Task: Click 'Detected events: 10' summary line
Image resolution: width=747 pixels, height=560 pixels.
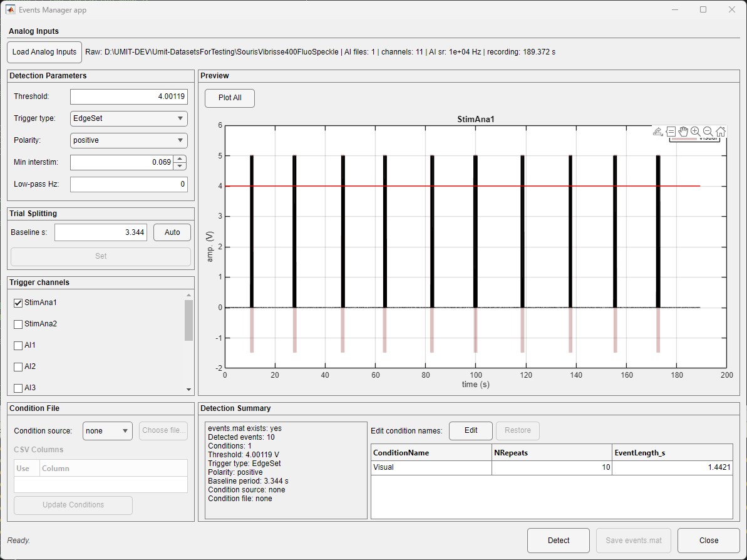Action: (241, 437)
